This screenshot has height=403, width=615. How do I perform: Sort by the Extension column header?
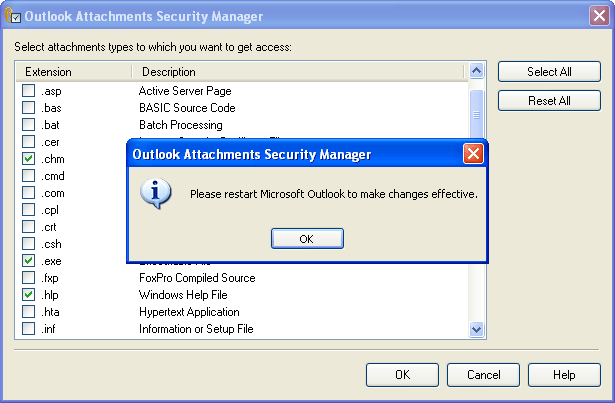[x=74, y=72]
